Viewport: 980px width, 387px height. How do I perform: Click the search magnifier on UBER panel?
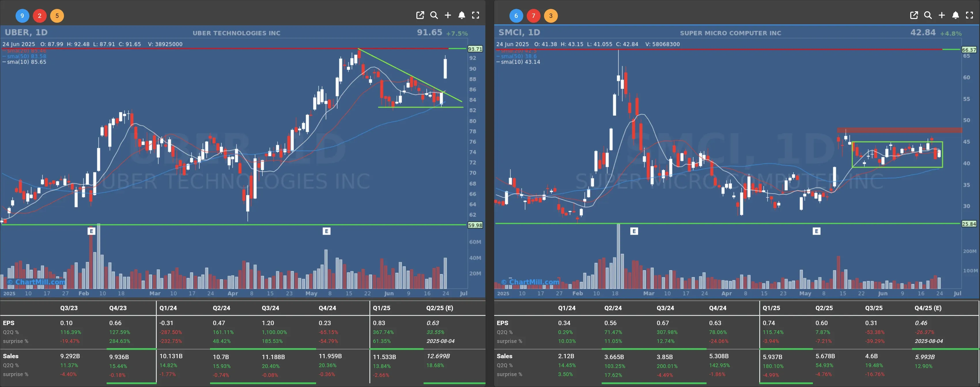pyautogui.click(x=434, y=15)
